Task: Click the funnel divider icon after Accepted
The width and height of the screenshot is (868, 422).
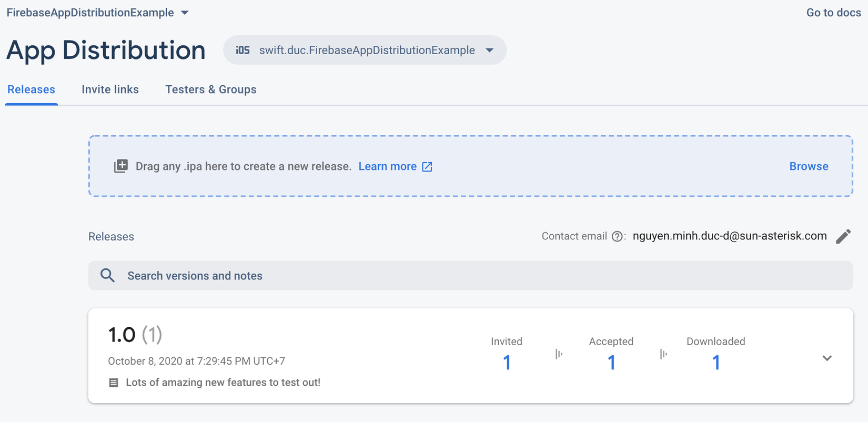Action: (x=663, y=354)
